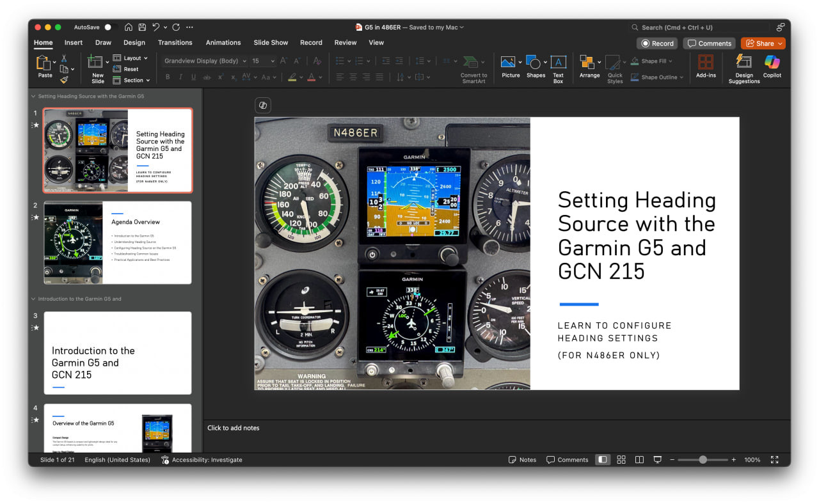This screenshot has height=504, width=819.
Task: Click the Home house icon in the title bar
Action: 129,28
